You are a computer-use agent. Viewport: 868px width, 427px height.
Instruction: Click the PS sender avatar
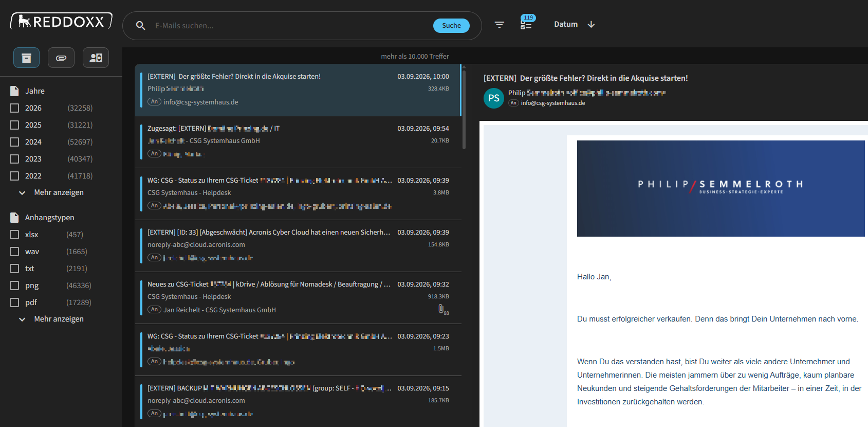pyautogui.click(x=494, y=98)
